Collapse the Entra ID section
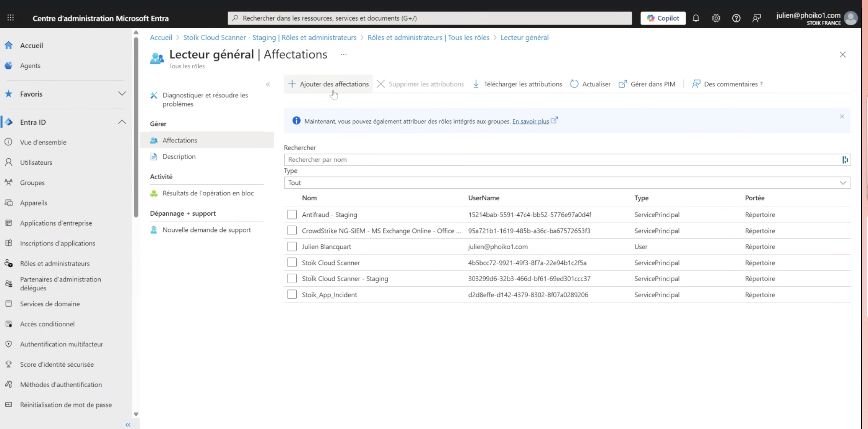 tap(122, 122)
